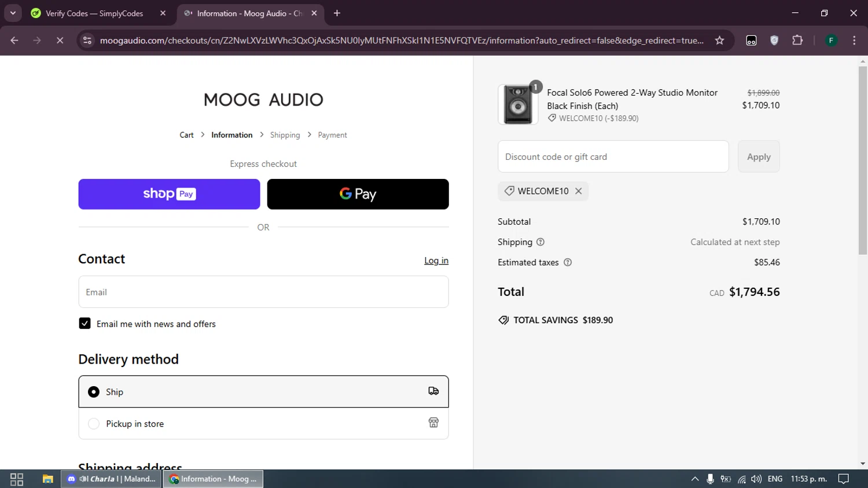This screenshot has height=488, width=868.
Task: Select Pickup in store radio option
Action: pos(93,424)
